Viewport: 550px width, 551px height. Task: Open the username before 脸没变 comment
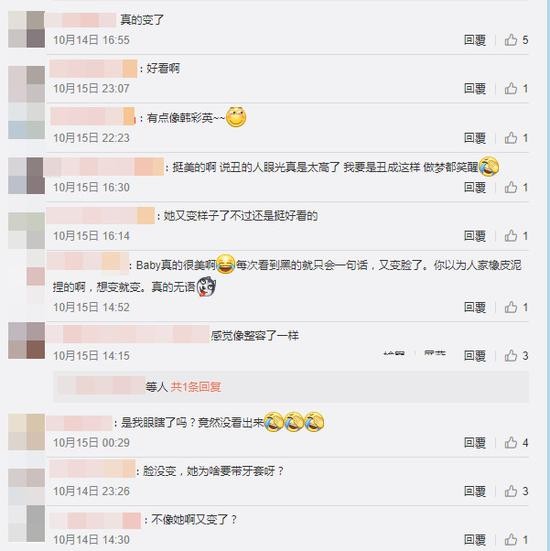click(92, 469)
